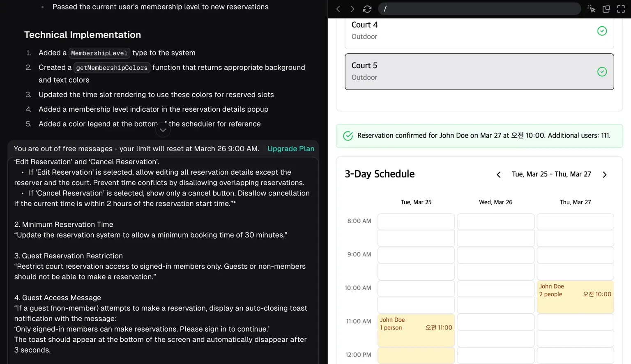Viewport: 631px width, 364px height.
Task: Click the 12:00 PM yellow slot on Tuesday
Action: [x=416, y=355]
